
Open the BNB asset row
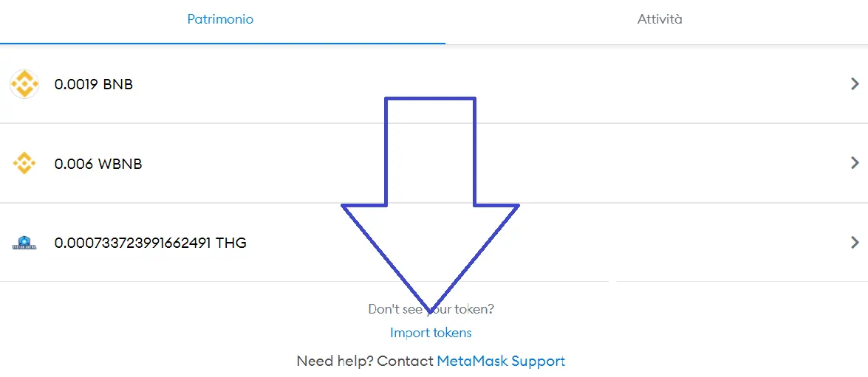pyautogui.click(x=434, y=84)
